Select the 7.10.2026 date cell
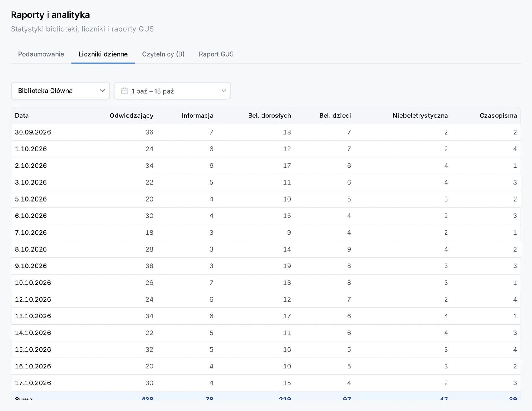The height and width of the screenshot is (411, 532). pyautogui.click(x=31, y=233)
